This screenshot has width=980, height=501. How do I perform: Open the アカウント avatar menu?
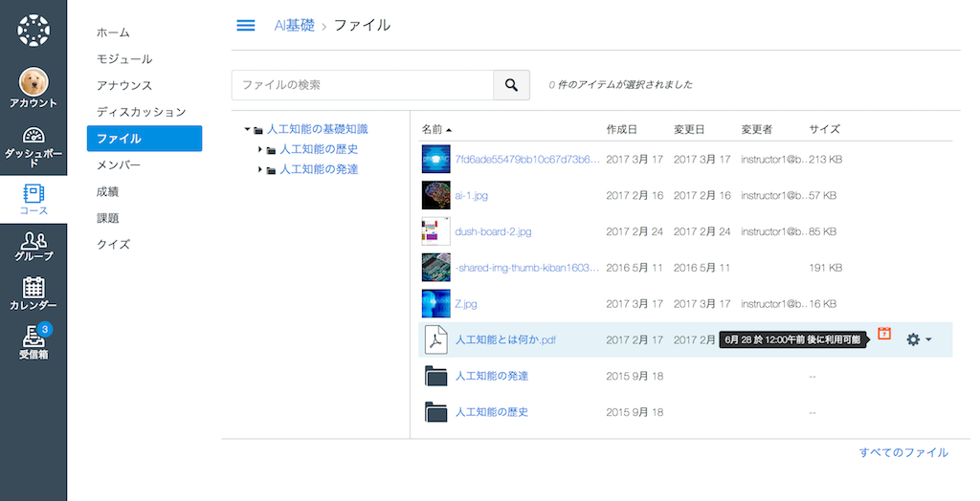pyautogui.click(x=33, y=88)
